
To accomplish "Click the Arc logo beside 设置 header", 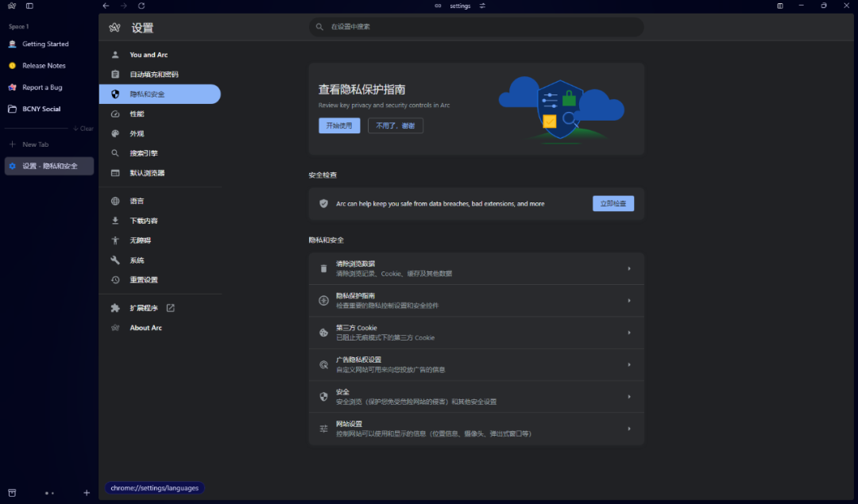I will (114, 27).
